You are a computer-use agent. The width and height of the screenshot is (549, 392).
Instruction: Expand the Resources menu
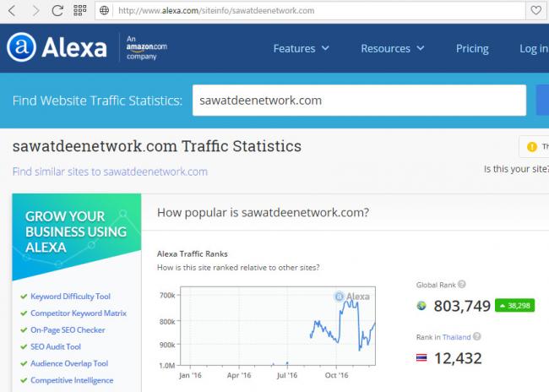click(393, 48)
